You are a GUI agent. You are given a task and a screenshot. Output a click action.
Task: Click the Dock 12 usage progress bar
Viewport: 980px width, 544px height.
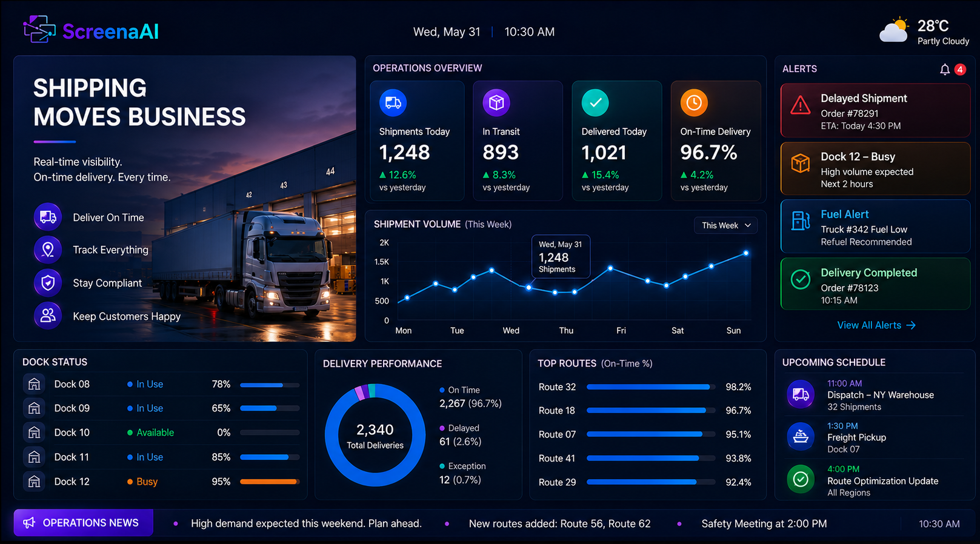point(270,482)
